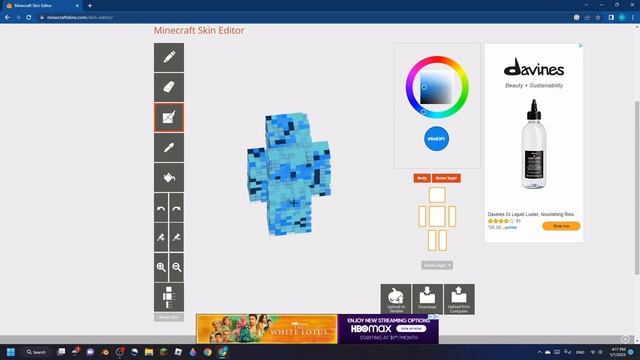Undo the last edit
This screenshot has height=360, width=640.
(x=161, y=208)
